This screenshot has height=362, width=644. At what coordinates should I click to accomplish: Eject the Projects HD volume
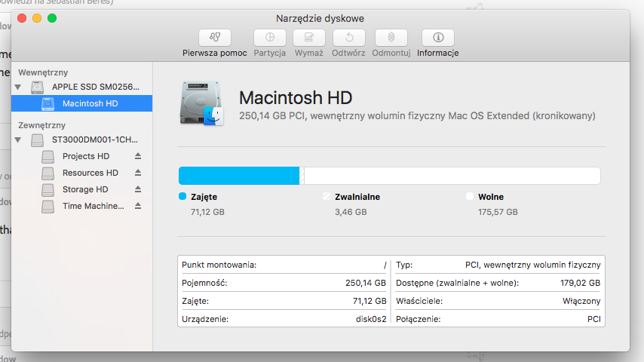(138, 156)
